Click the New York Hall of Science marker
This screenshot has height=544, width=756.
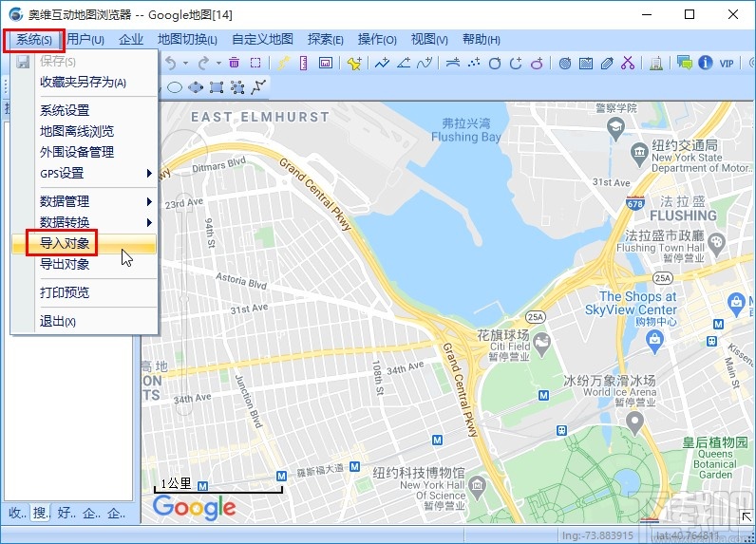coord(477,488)
